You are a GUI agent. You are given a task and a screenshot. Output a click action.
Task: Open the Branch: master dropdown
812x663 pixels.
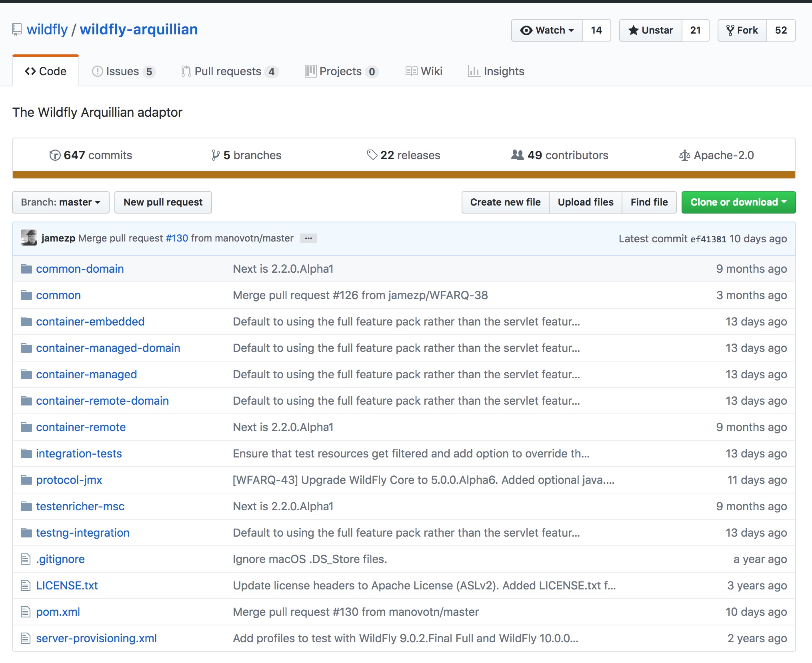coord(61,202)
